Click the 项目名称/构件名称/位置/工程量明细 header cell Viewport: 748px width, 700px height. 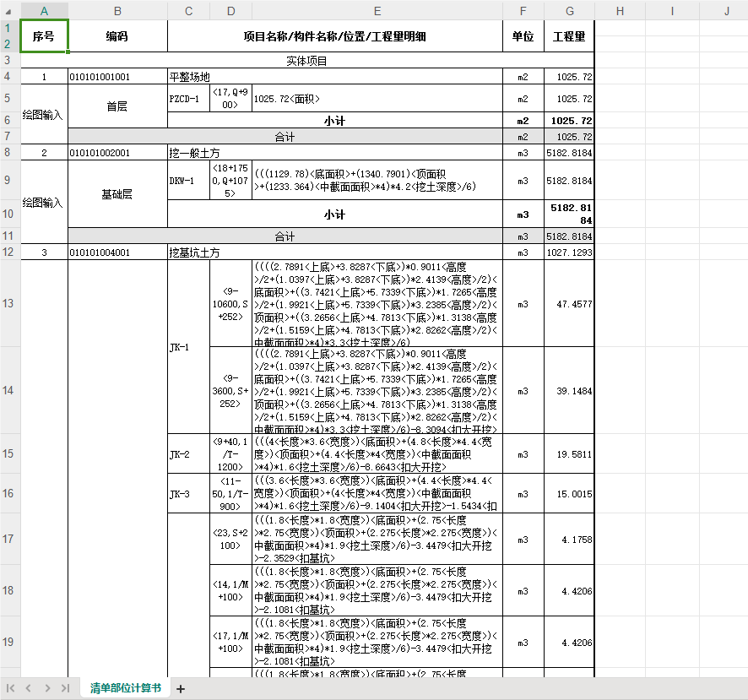335,36
